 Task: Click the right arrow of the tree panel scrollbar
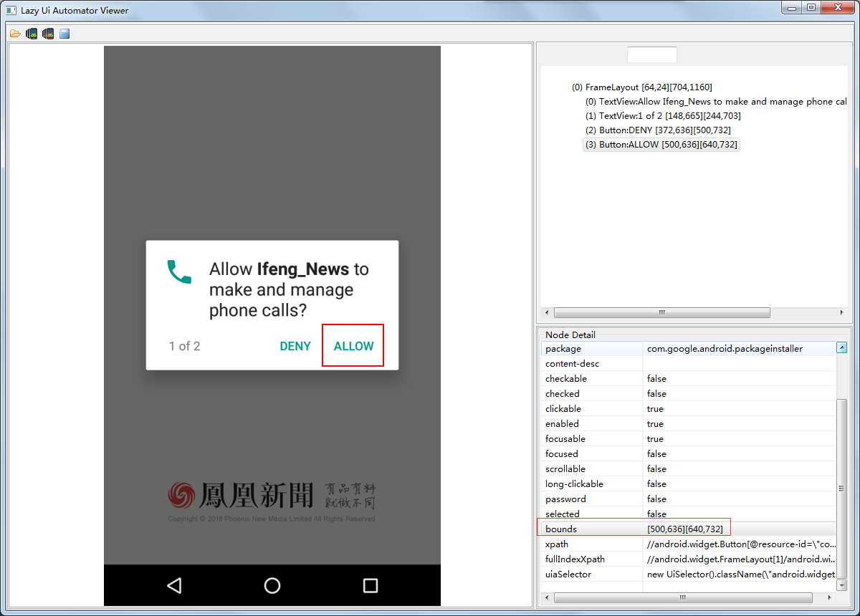click(x=842, y=312)
